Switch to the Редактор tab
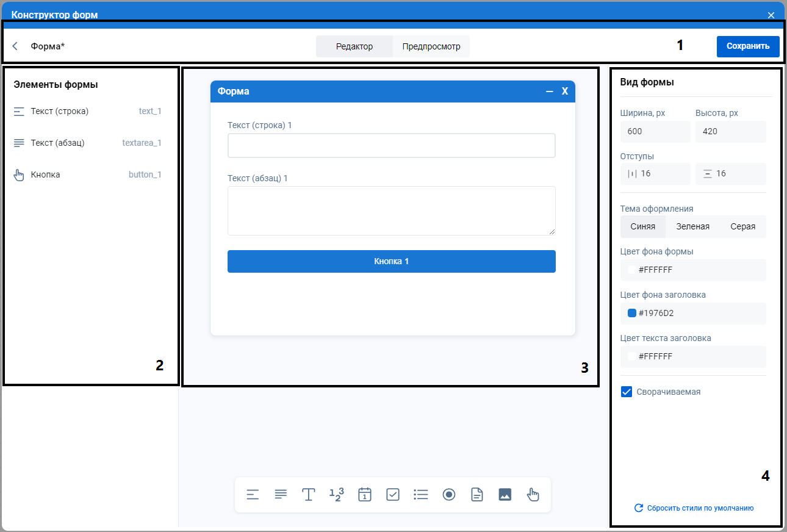Screen dimensions: 787x532 (x=354, y=46)
